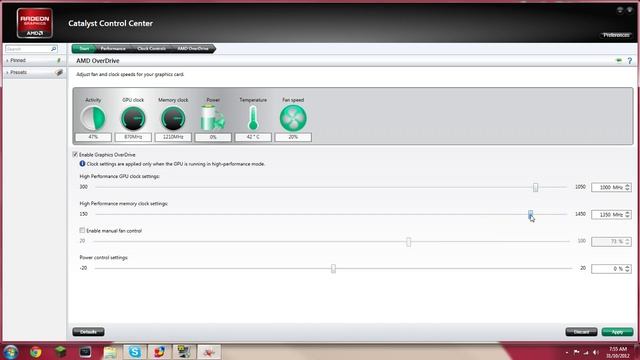Click the green pin-page icon beside help
The width and height of the screenshot is (640, 360).
(619, 61)
